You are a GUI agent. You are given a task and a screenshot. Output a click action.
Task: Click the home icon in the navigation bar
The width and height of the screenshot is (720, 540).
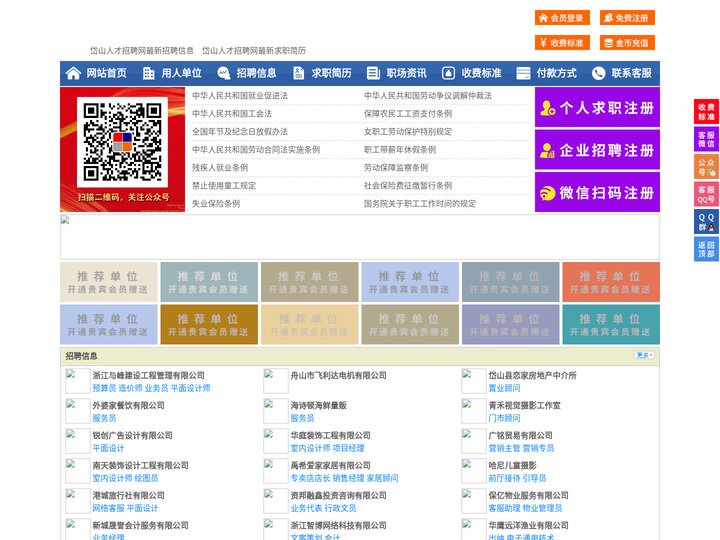tap(73, 73)
